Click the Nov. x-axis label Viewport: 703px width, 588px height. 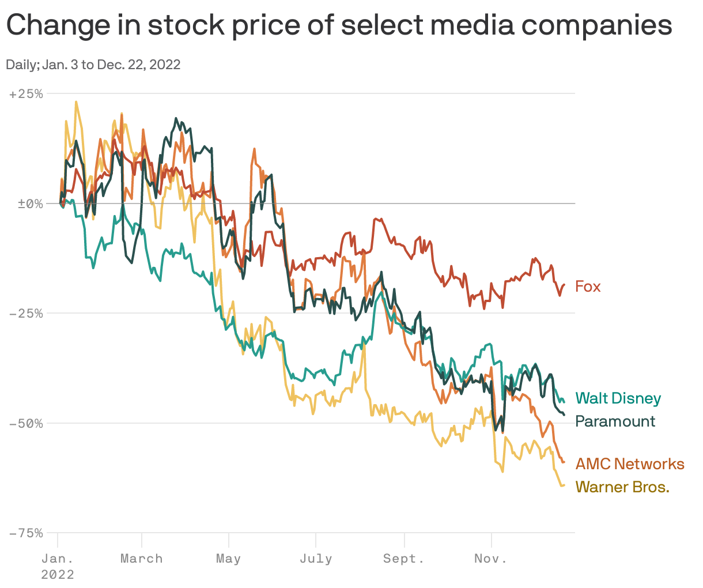click(491, 559)
